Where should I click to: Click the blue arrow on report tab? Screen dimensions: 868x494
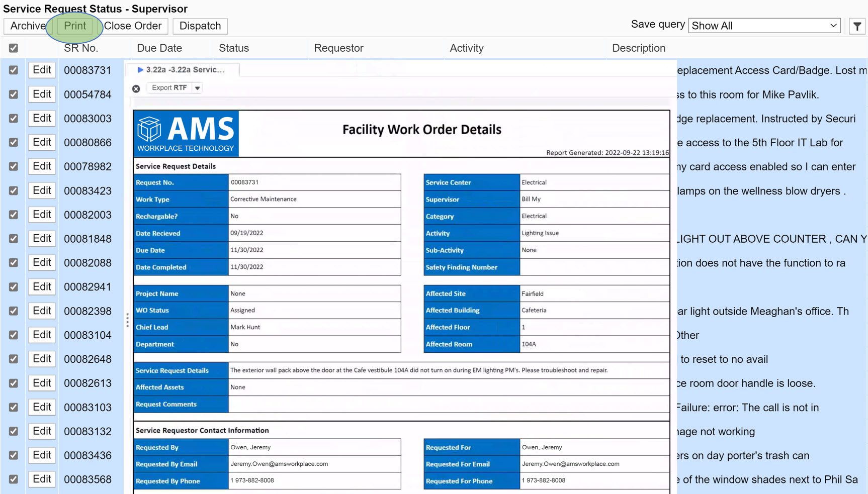(x=140, y=70)
